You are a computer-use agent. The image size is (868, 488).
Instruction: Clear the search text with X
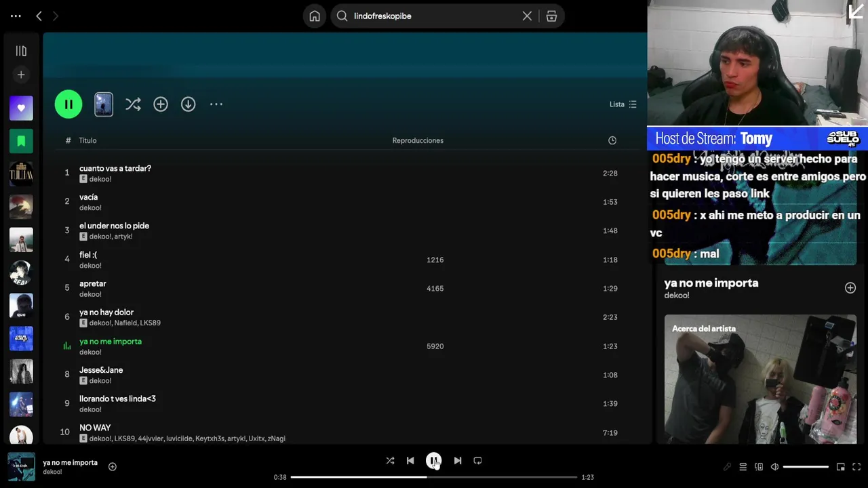point(527,16)
